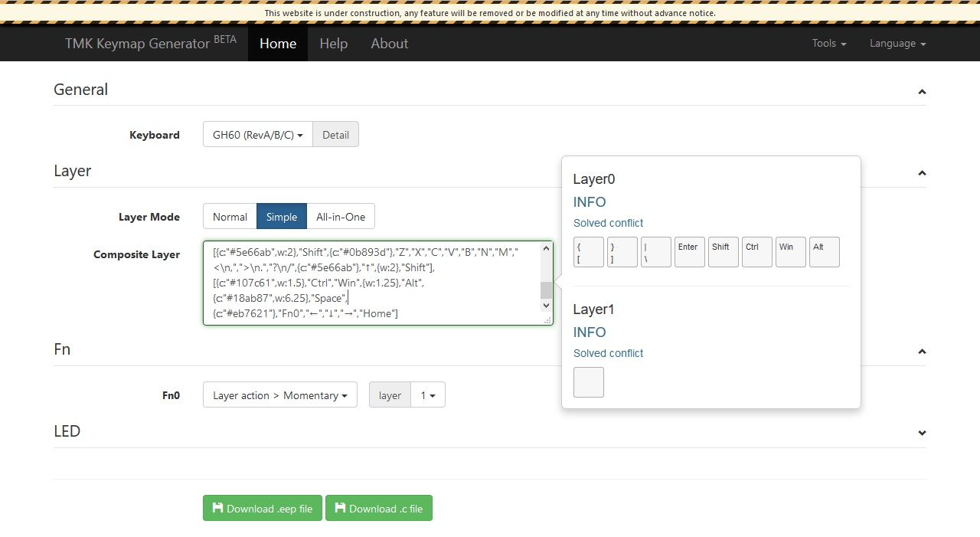This screenshot has height=537, width=980.
Task: Click the Enter key in Layer0 conflicts
Action: (x=689, y=252)
